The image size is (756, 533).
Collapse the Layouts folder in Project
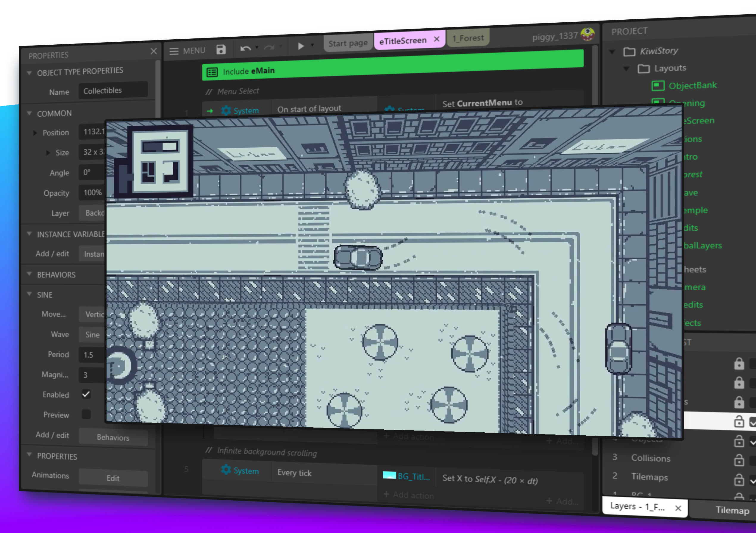coord(626,69)
